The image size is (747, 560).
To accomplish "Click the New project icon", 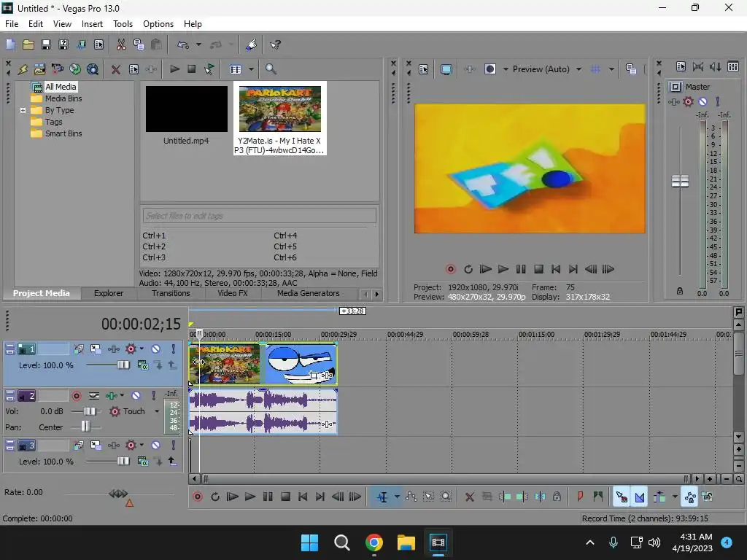I will coord(10,44).
